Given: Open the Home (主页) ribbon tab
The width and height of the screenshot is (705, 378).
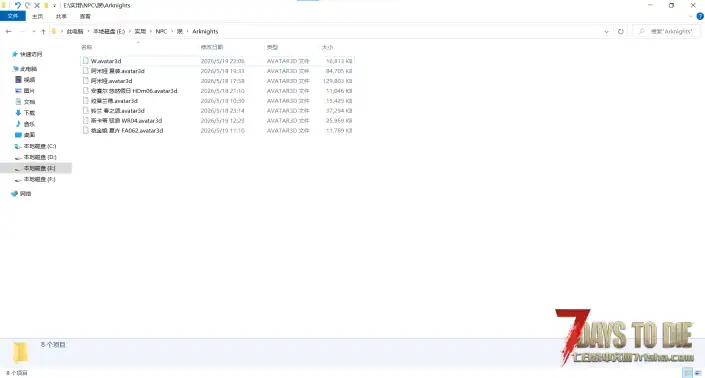Looking at the screenshot, I should click(37, 16).
